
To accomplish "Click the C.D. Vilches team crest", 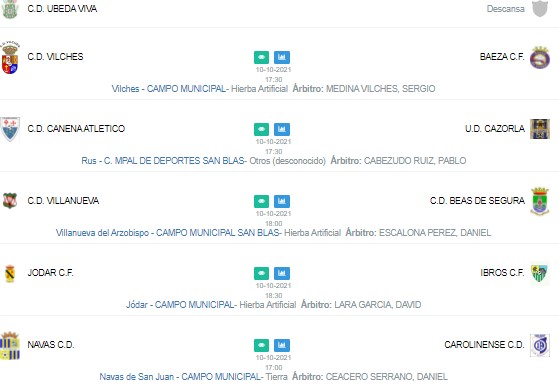I will point(10,57).
